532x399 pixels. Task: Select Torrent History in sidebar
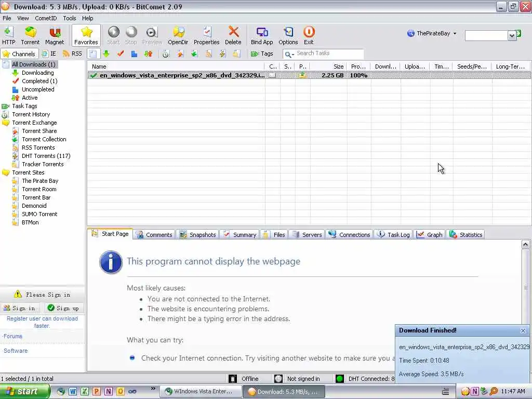31,114
